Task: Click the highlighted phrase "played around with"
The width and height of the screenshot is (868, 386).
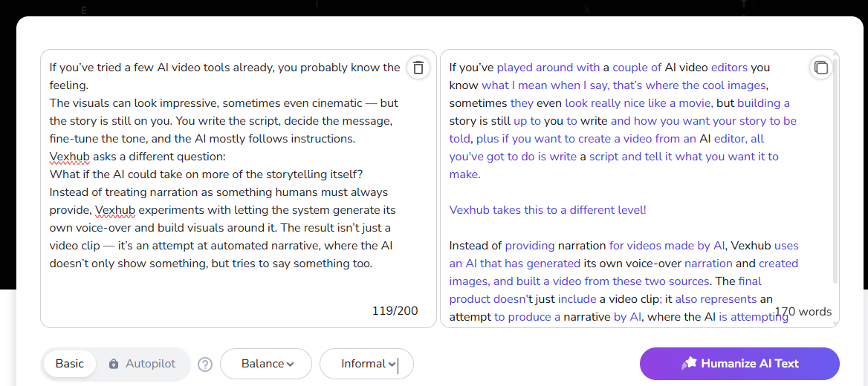Action: pos(548,68)
